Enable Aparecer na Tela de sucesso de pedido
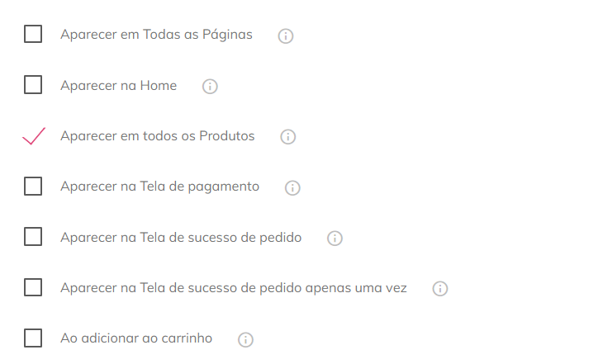Viewport: 598px width, 364px height. tap(33, 237)
